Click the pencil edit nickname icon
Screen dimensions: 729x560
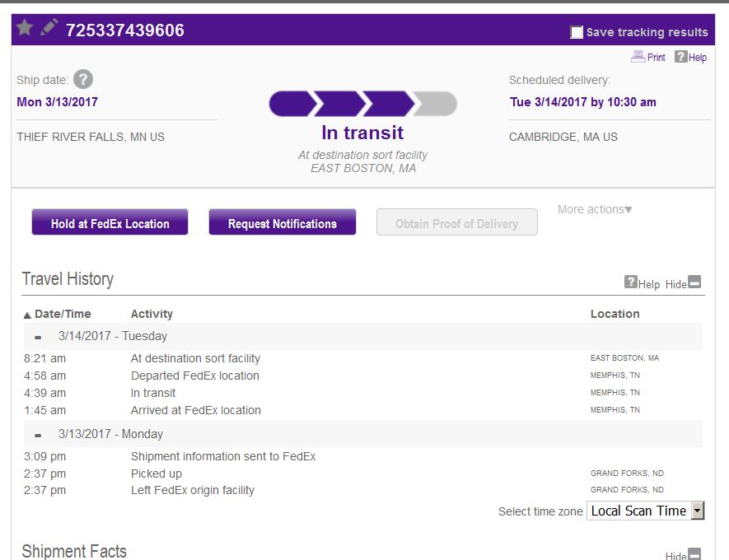pyautogui.click(x=49, y=27)
